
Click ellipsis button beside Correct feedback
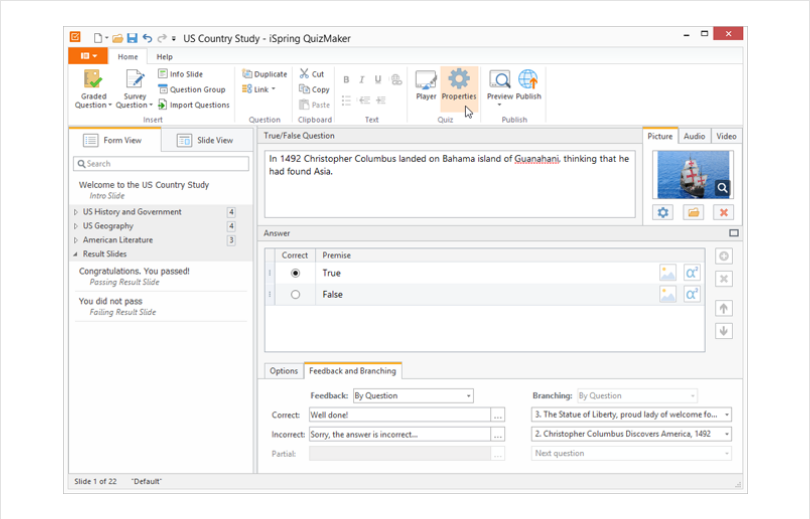(498, 415)
